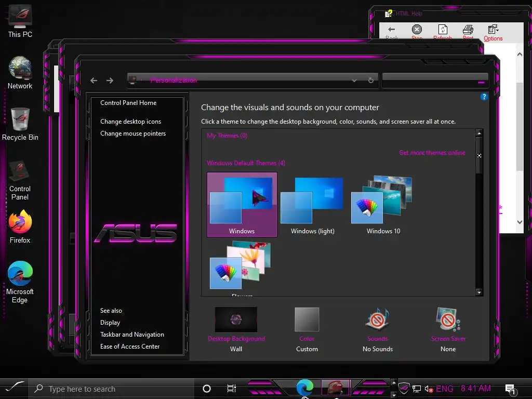
Task: Open the Recycle Bin icon
Action: pyautogui.click(x=20, y=125)
